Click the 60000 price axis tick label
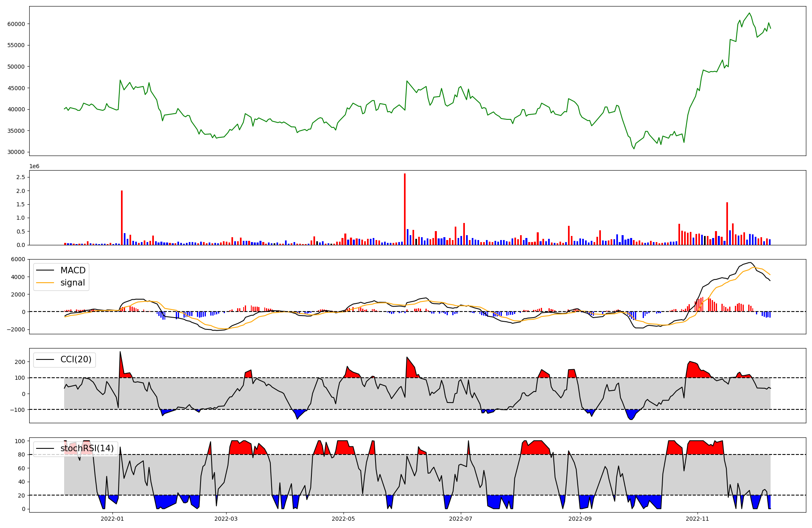 16,24
